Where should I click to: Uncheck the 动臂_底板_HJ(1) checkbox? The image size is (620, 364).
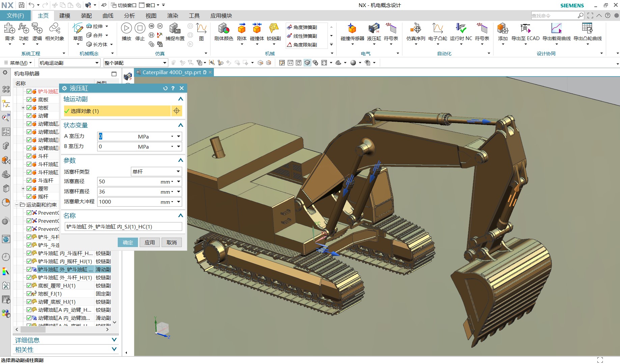pos(29,302)
